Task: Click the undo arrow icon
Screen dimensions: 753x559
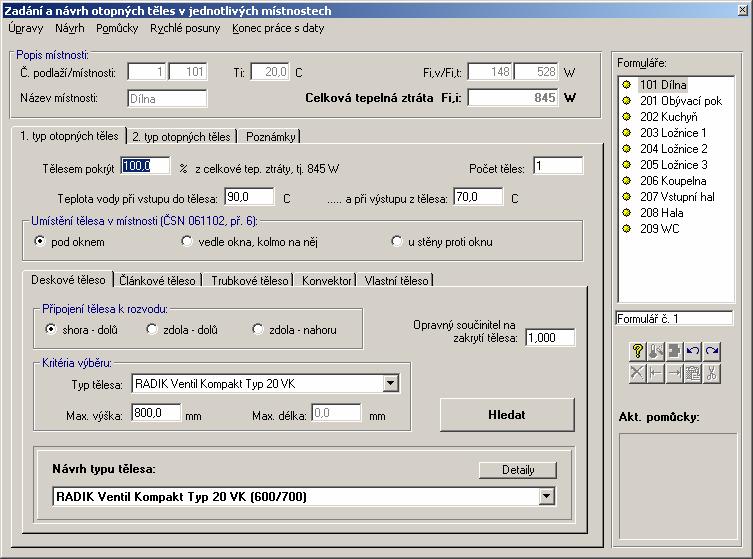Action: [x=693, y=352]
